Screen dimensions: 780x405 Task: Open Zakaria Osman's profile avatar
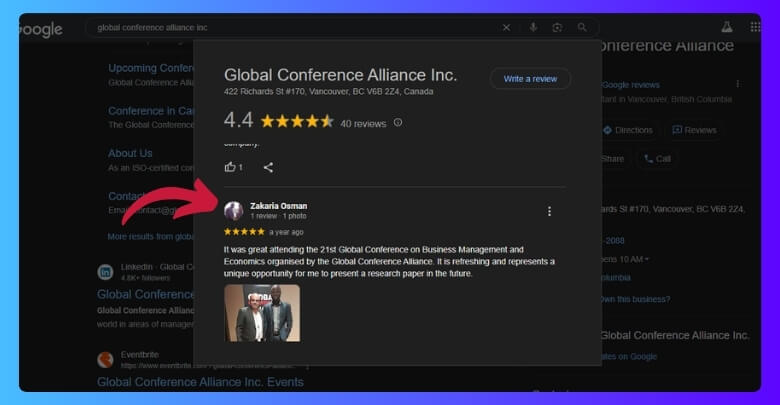[233, 211]
